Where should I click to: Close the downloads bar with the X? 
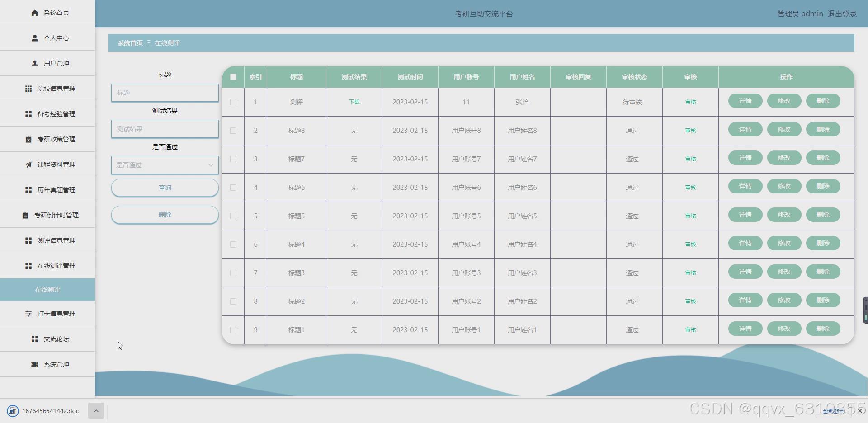click(x=860, y=410)
